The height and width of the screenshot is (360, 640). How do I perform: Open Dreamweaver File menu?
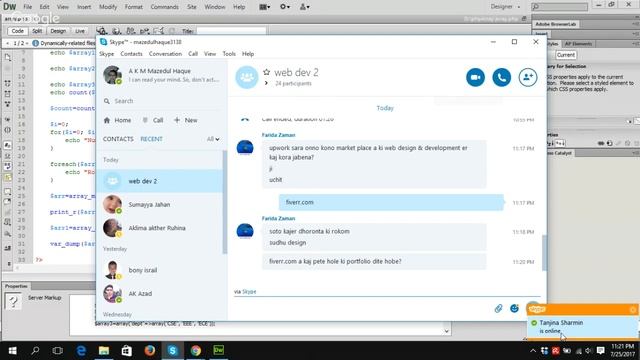point(28,7)
